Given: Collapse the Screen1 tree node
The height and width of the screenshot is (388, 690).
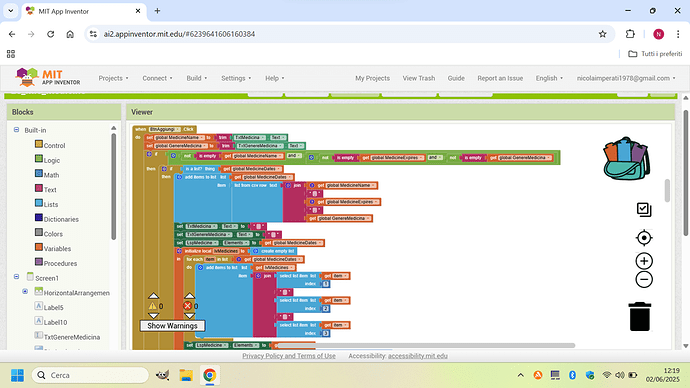Looking at the screenshot, I should 16,277.
